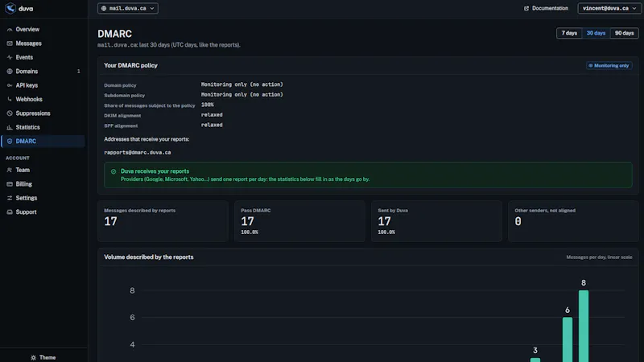Screen dimensions: 644x362
Task: Click the Support mail icon
Action: pos(10,212)
